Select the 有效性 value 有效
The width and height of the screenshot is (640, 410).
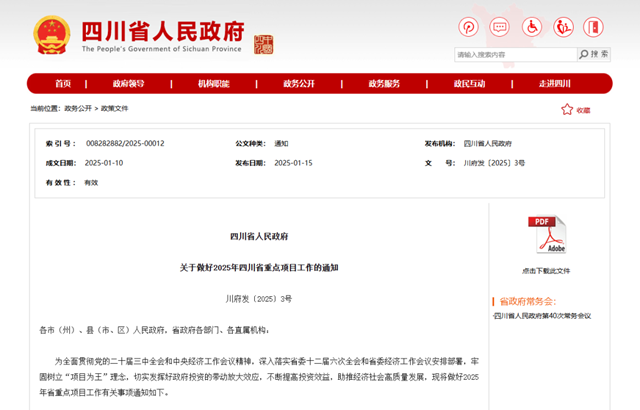point(91,183)
